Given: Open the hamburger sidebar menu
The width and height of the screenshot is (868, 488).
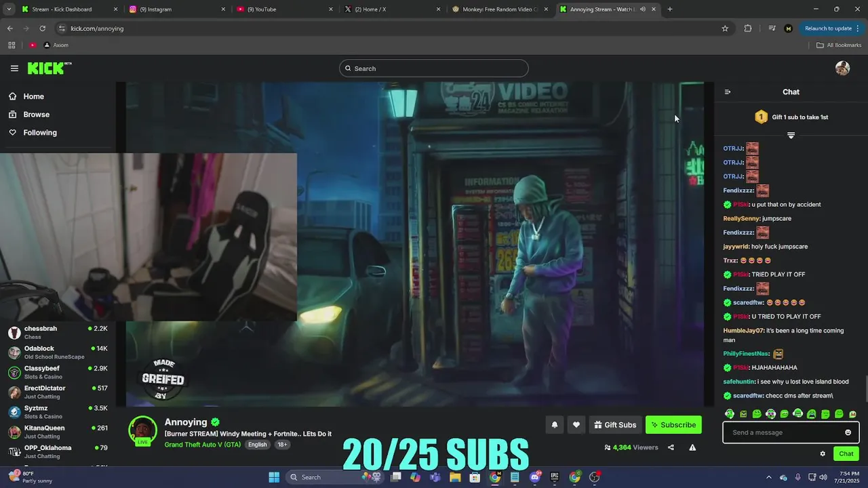Looking at the screenshot, I should click(14, 68).
